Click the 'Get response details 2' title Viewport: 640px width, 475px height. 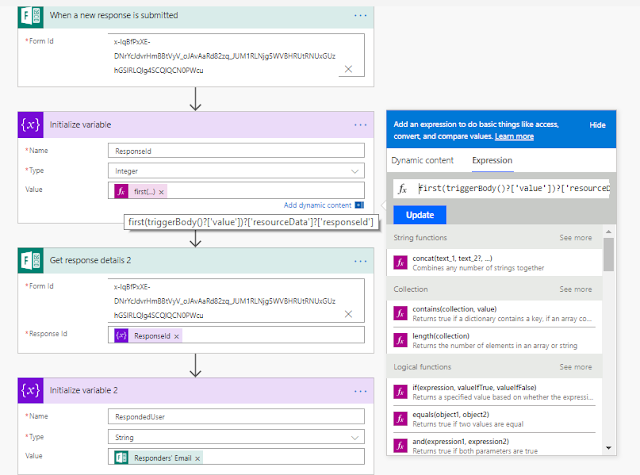[90, 260]
